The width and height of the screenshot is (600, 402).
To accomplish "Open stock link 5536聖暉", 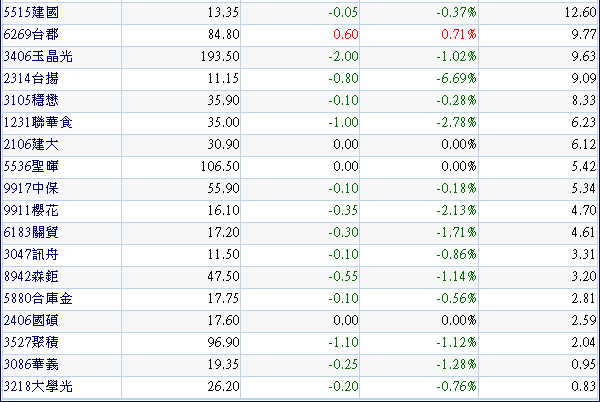I will click(31, 167).
